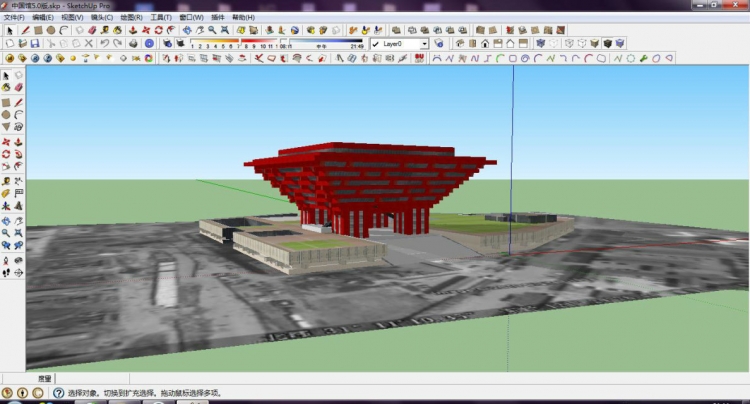The image size is (750, 404).
Task: Open the 工具(T) menu
Action: 161,17
